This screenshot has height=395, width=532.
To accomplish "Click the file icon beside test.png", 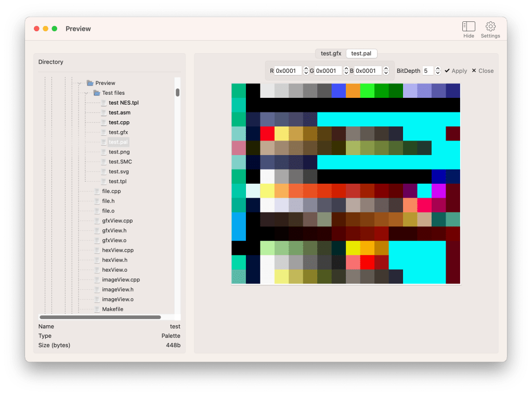I will [103, 152].
